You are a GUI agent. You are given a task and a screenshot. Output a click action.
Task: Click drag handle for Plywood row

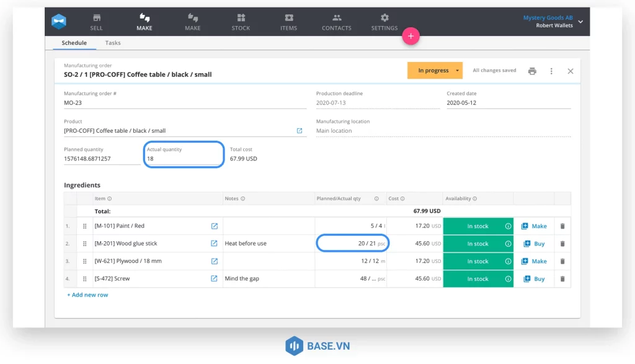pyautogui.click(x=85, y=262)
